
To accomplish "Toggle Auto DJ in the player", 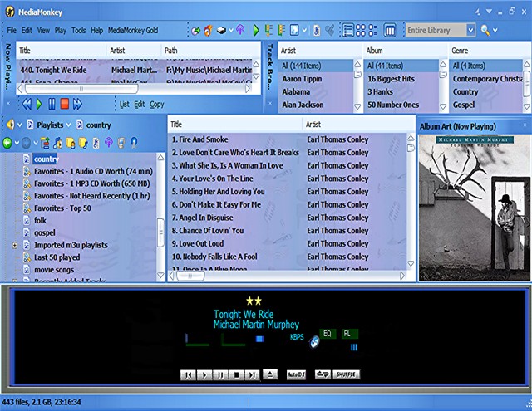I will [296, 374].
